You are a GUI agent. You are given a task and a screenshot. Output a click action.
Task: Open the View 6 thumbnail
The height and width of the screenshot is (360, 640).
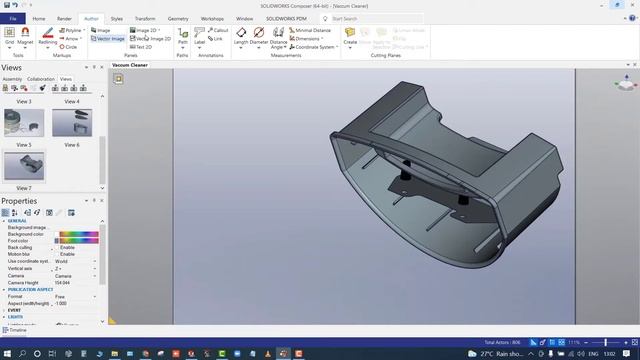pos(72,122)
